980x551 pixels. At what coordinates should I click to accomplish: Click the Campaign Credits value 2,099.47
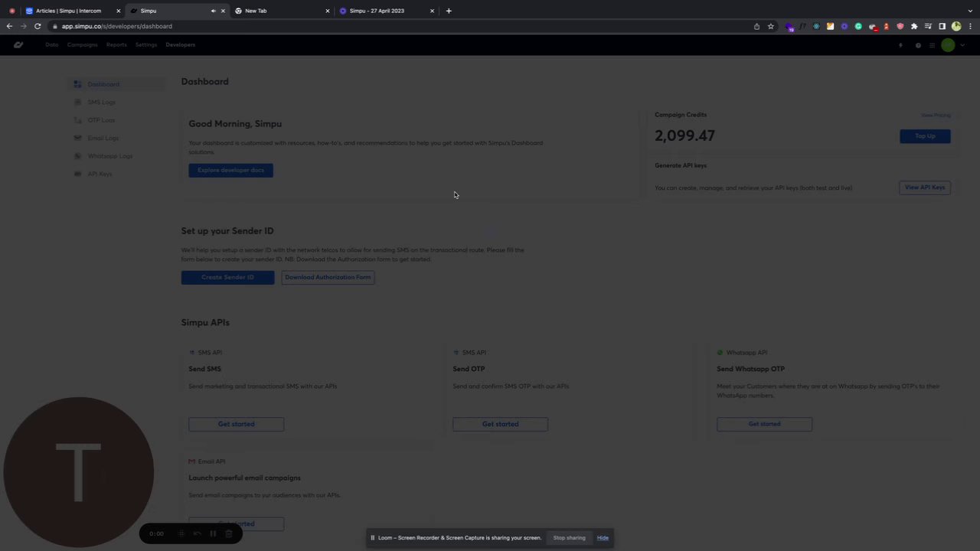(x=684, y=135)
